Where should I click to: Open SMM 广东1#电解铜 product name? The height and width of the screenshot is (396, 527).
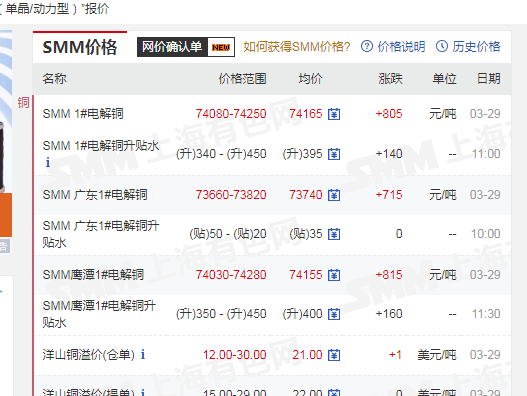pos(95,195)
